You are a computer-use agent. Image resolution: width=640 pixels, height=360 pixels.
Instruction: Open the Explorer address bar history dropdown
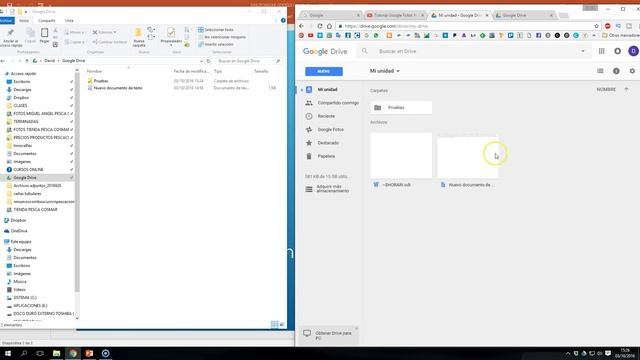click(x=201, y=61)
